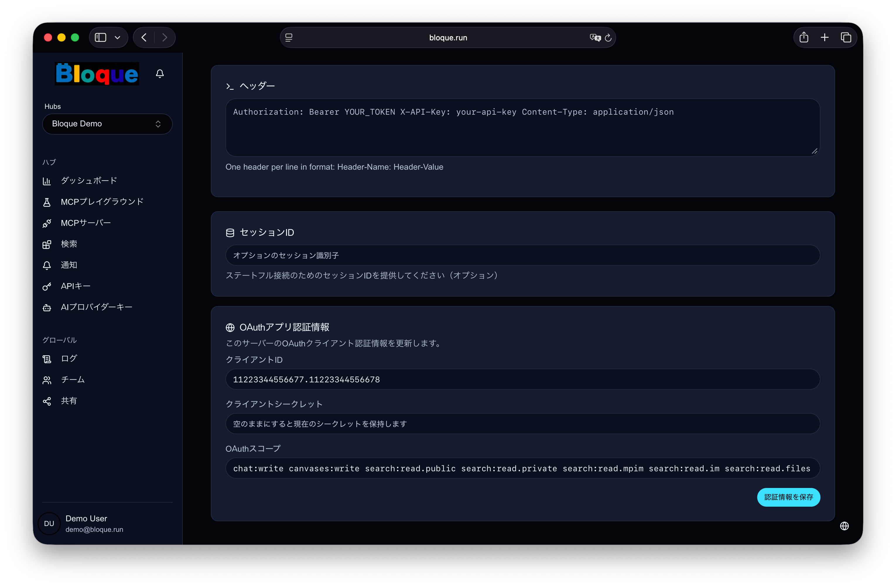Select the MCPサーバー plug icon

coord(47,223)
